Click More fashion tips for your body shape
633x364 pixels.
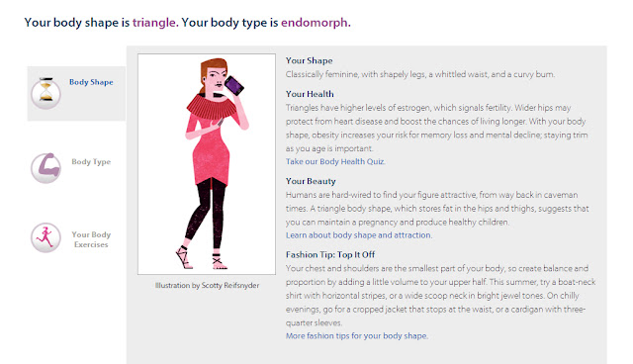pyautogui.click(x=356, y=335)
